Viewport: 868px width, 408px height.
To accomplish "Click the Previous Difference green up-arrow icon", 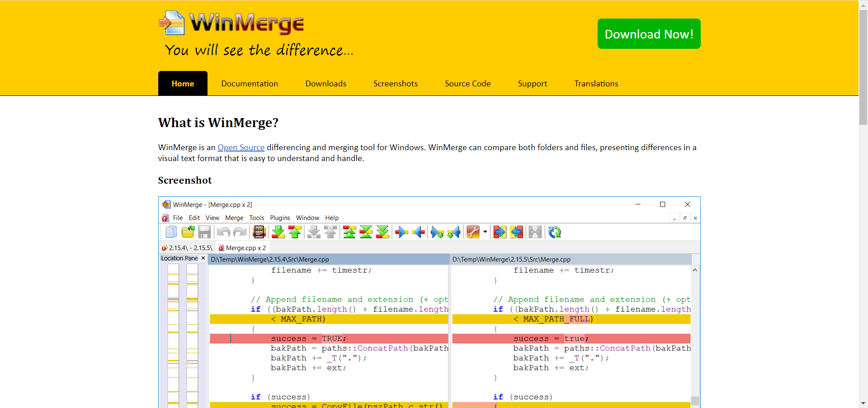I will point(295,232).
